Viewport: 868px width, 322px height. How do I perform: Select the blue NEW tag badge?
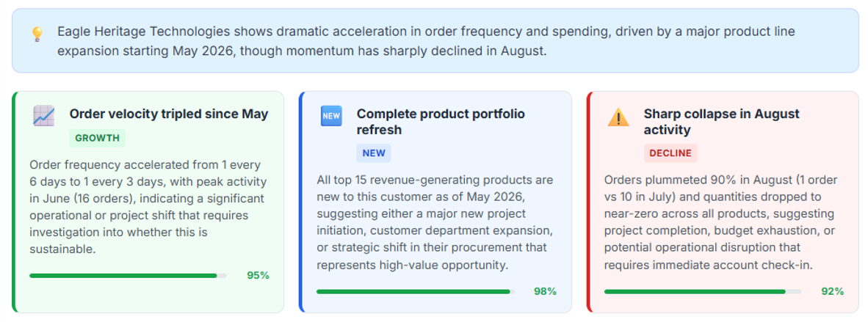tap(374, 153)
